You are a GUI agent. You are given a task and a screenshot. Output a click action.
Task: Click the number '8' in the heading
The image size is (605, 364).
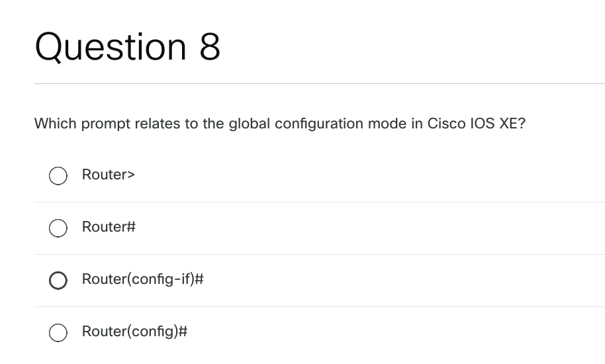coord(209,48)
